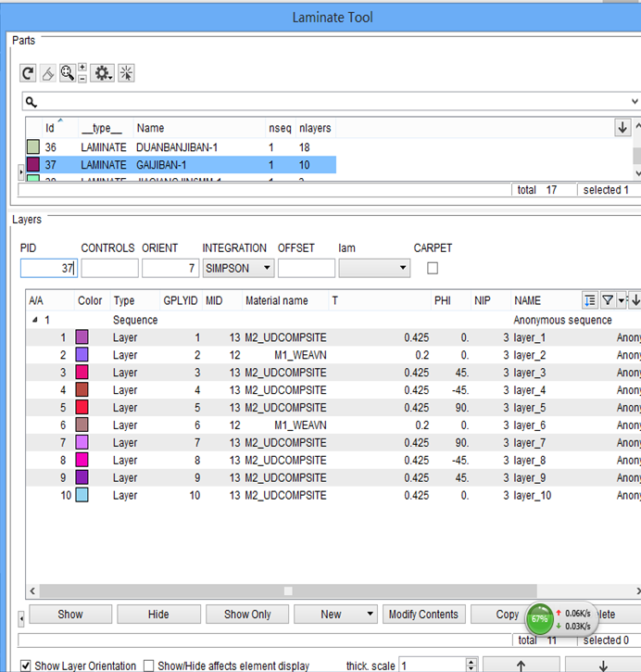Open the New button dropdown arrow

pyautogui.click(x=370, y=614)
